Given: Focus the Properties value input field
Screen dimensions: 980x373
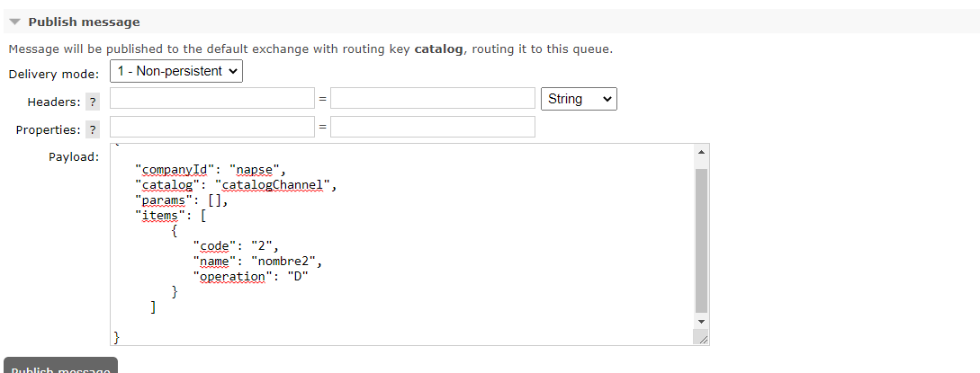Looking at the screenshot, I should click(433, 127).
